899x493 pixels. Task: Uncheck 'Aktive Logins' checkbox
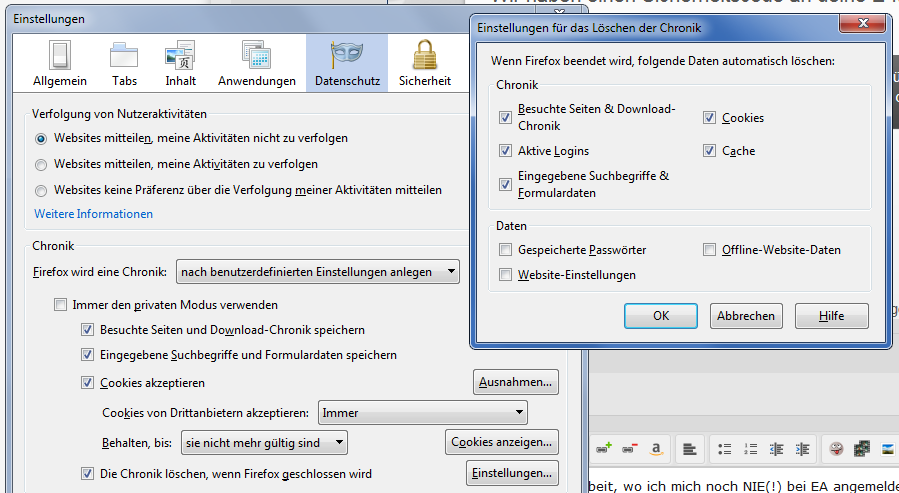(505, 151)
